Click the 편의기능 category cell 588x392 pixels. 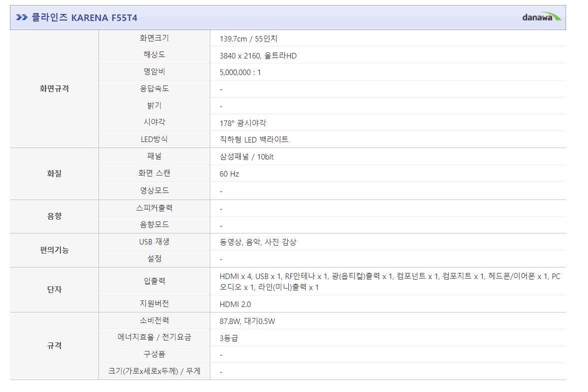[54, 250]
